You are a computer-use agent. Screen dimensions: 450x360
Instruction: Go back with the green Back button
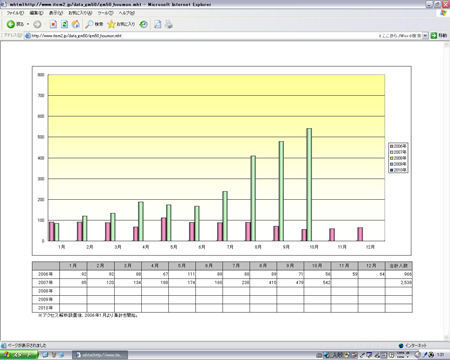15,24
